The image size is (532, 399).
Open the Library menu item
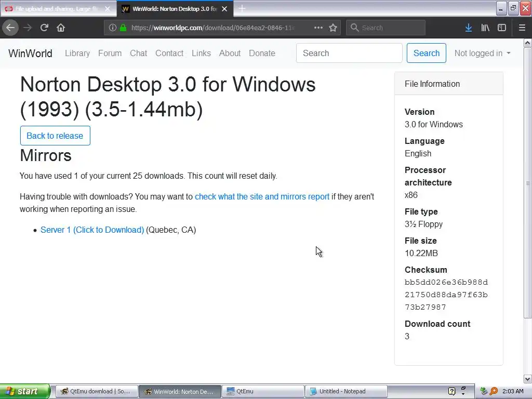point(77,54)
